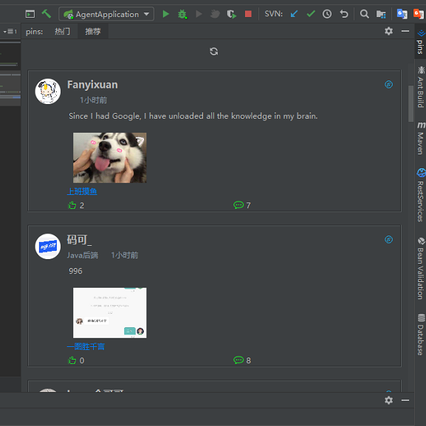Run AgentApplication with the green play icon
Screen dimensions: 426x426
pos(166,14)
